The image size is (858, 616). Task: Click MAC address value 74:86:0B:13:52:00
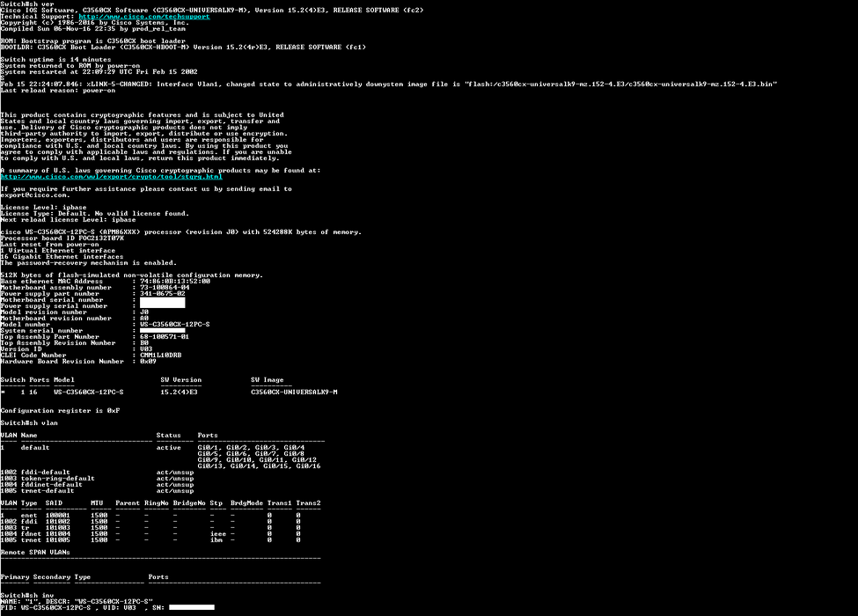click(x=175, y=282)
